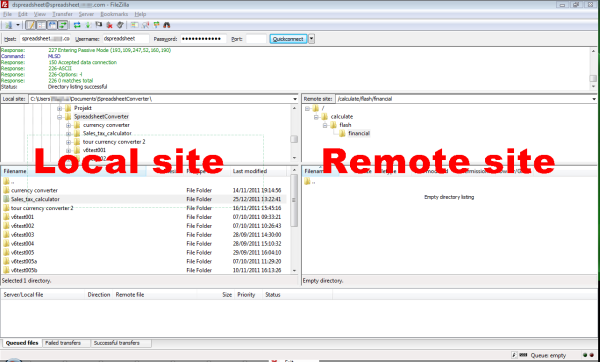
Task: Collapse the remote root slash node
Action: [x=307, y=108]
